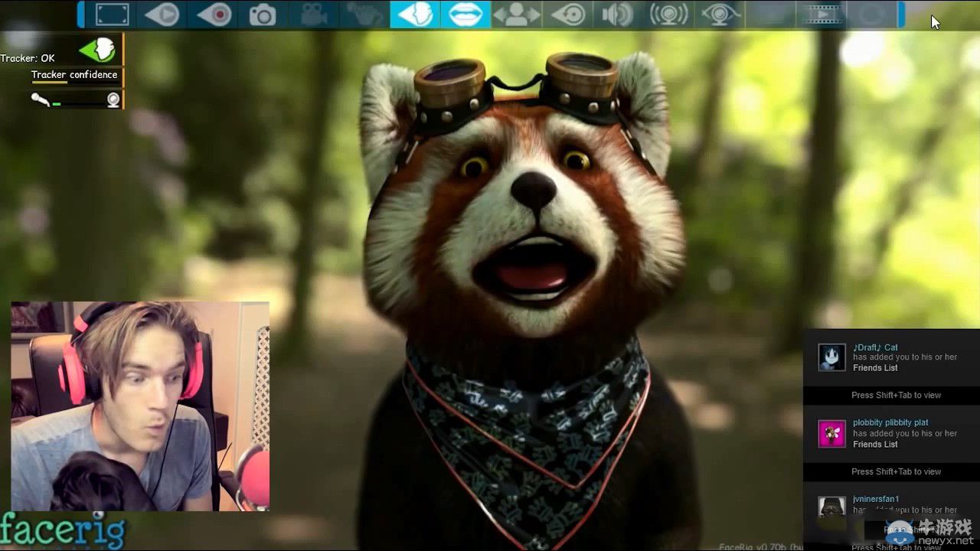980x551 pixels.
Task: Click the webcam preview inset of the streamer
Action: pyautogui.click(x=140, y=406)
